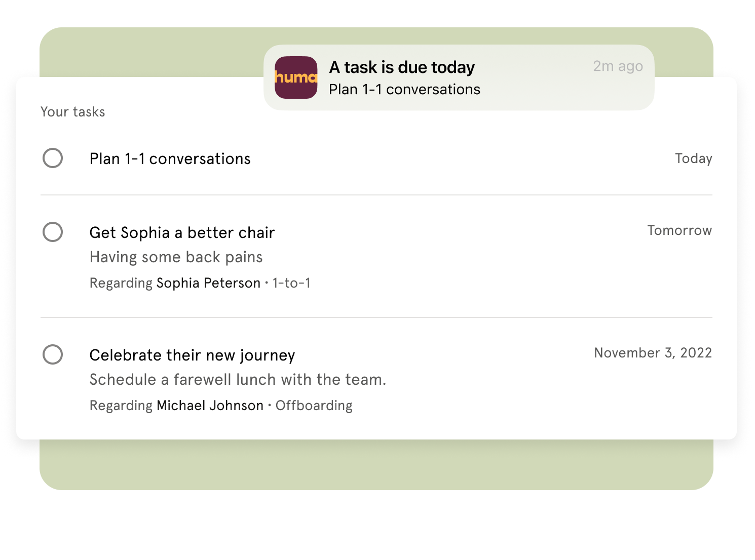Screen dimensions: 755x560
Task: Complete the 'Celebrate their new journey' task
Action: [53, 355]
